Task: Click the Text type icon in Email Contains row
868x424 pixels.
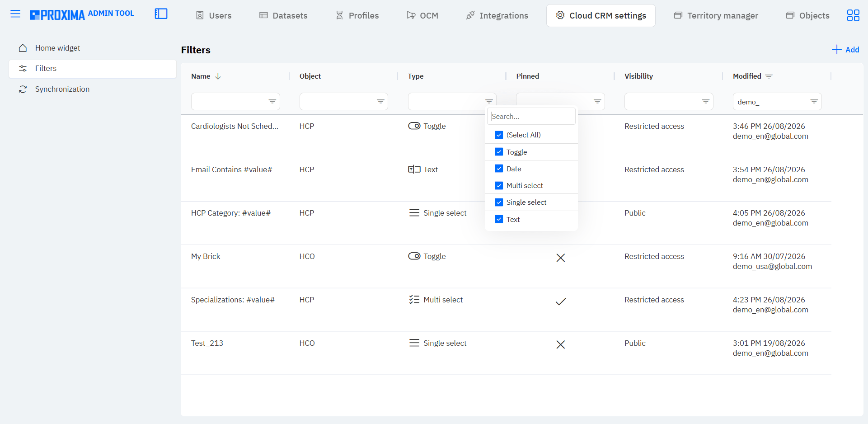Action: click(x=414, y=170)
